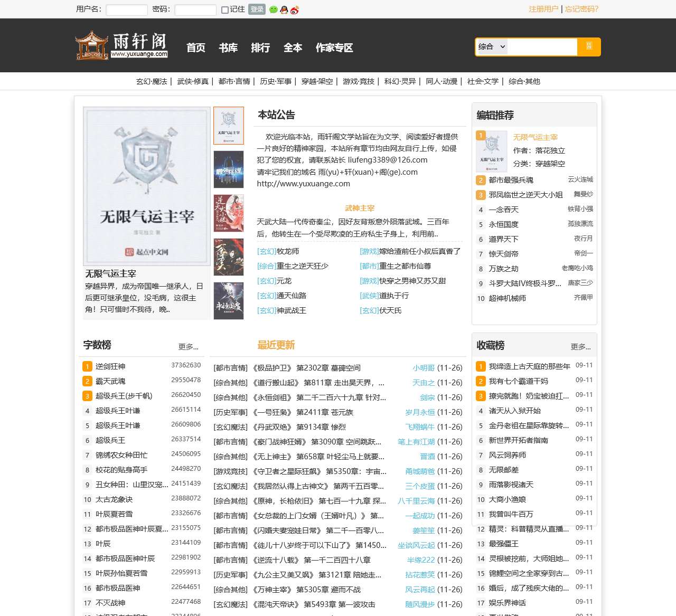Open 娱乐界神话 in 收藏榜

click(x=508, y=603)
